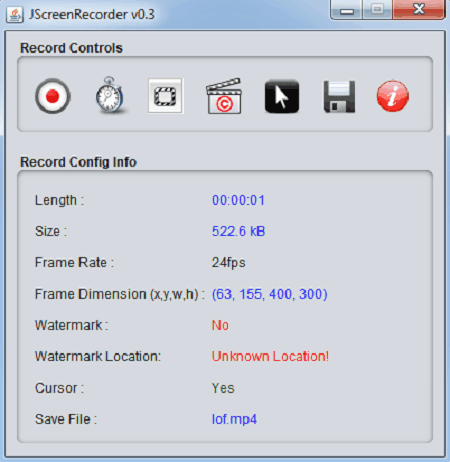The image size is (450, 462).
Task: Click the Frame Rate label
Action: tap(74, 263)
